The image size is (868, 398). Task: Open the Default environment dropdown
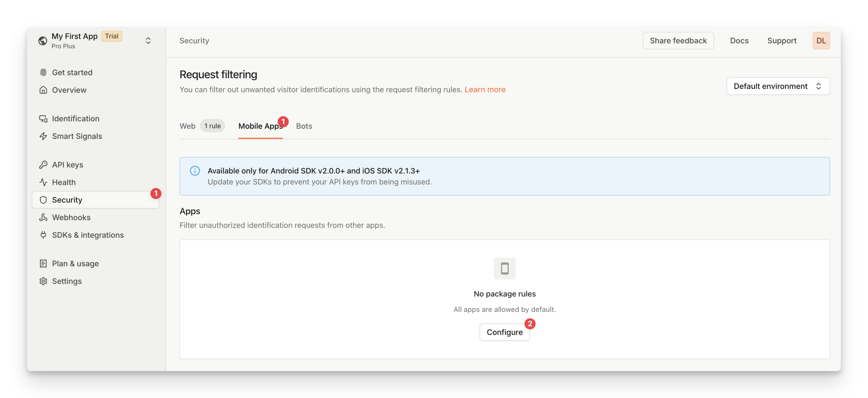pyautogui.click(x=778, y=86)
